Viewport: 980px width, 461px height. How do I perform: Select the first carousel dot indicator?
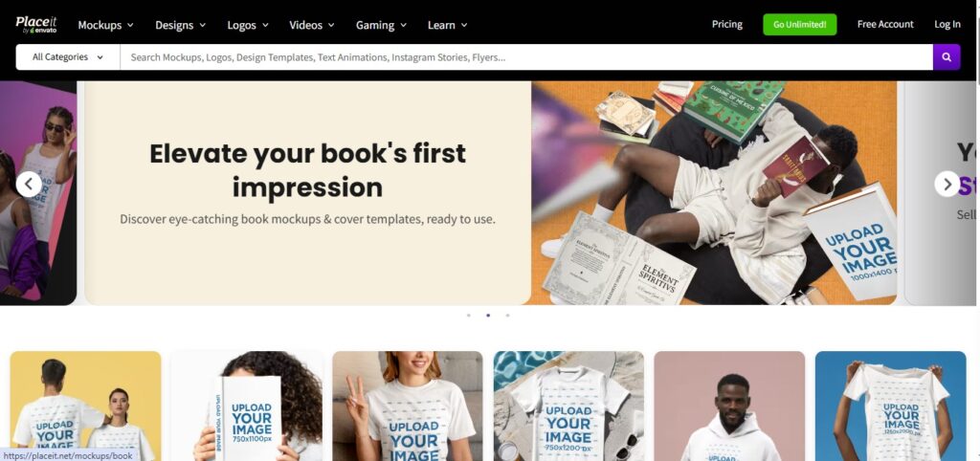tap(469, 316)
